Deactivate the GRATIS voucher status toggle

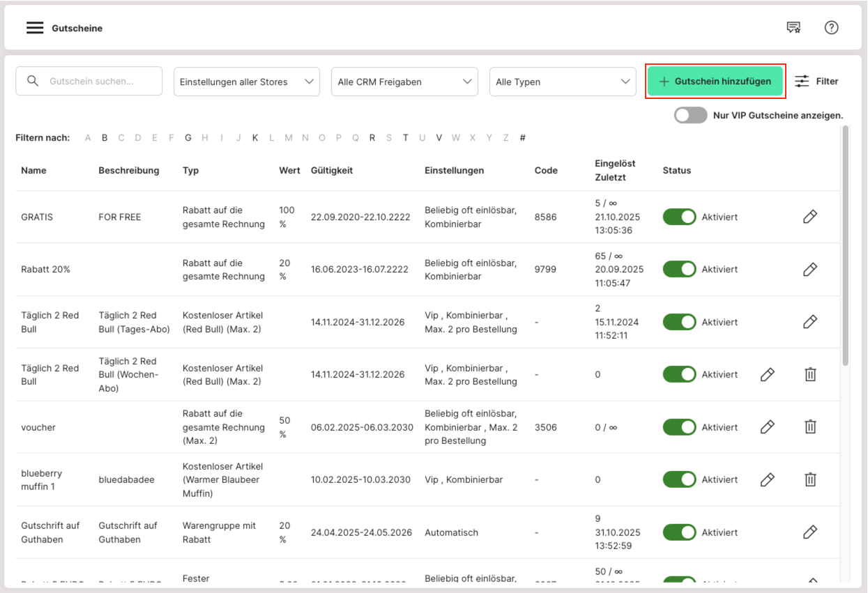click(x=679, y=217)
